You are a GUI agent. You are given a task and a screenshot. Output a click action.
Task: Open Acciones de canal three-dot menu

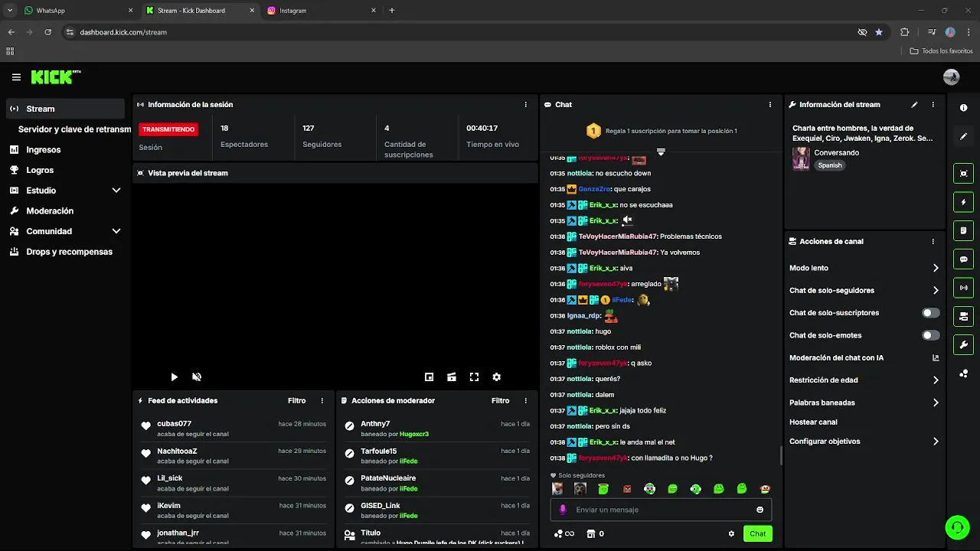[x=933, y=242]
